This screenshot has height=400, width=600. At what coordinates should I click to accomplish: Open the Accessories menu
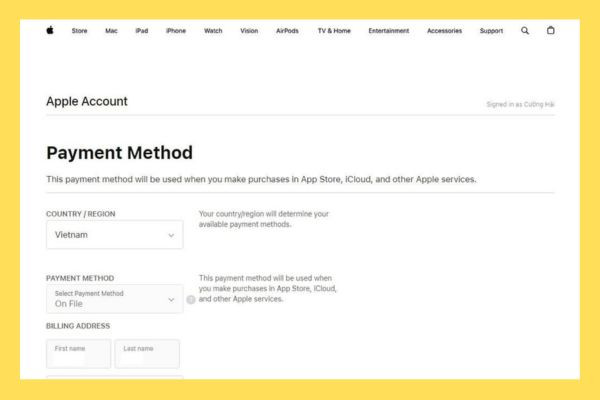click(x=444, y=31)
